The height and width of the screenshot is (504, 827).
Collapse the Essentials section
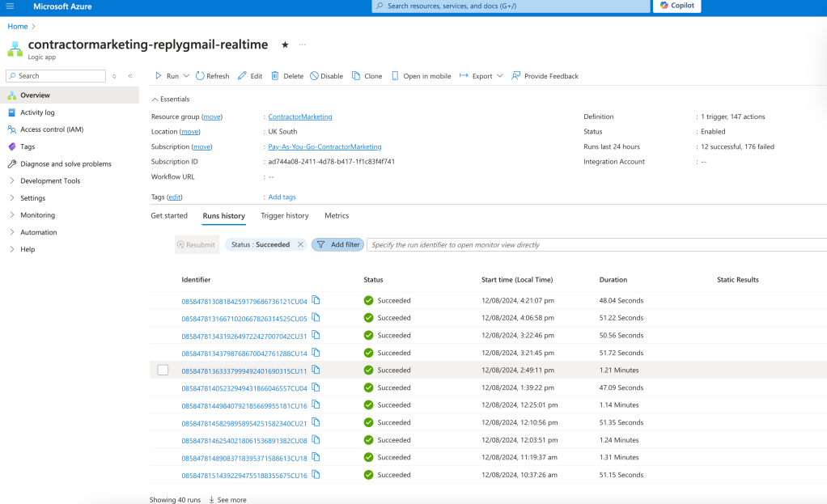[171, 100]
